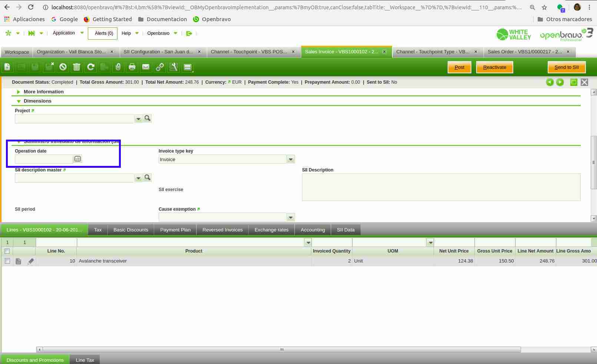Image resolution: width=597 pixels, height=364 pixels.
Task: Refresh the Sales Invoice record
Action: coord(91,67)
